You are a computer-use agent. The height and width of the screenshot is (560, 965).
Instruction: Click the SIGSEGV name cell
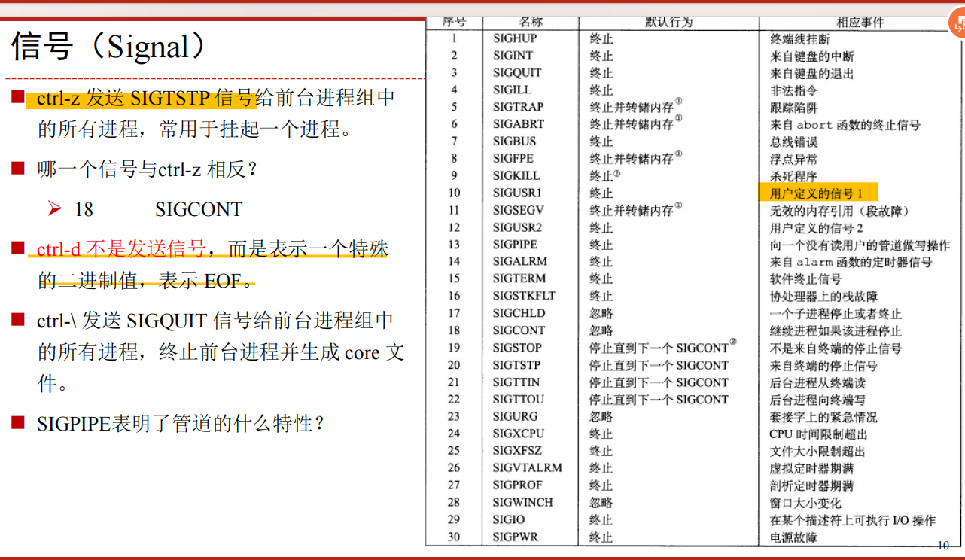518,211
